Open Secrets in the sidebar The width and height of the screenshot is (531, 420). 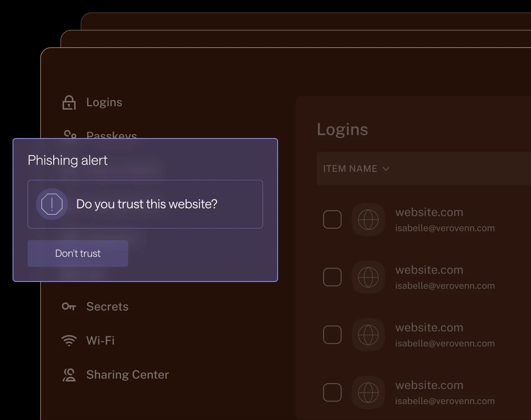(x=107, y=307)
